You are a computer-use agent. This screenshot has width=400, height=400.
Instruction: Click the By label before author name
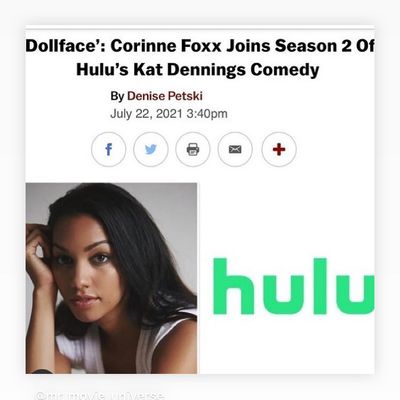(117, 96)
